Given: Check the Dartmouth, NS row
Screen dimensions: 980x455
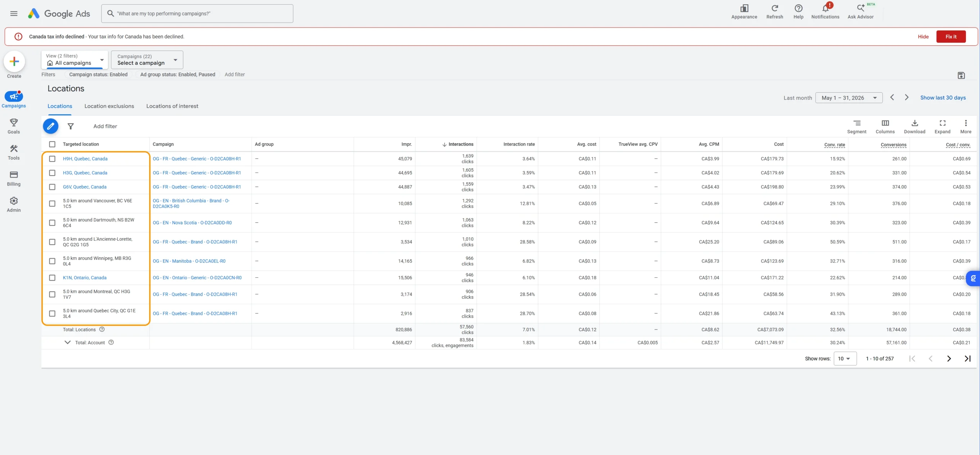Looking at the screenshot, I should [52, 223].
